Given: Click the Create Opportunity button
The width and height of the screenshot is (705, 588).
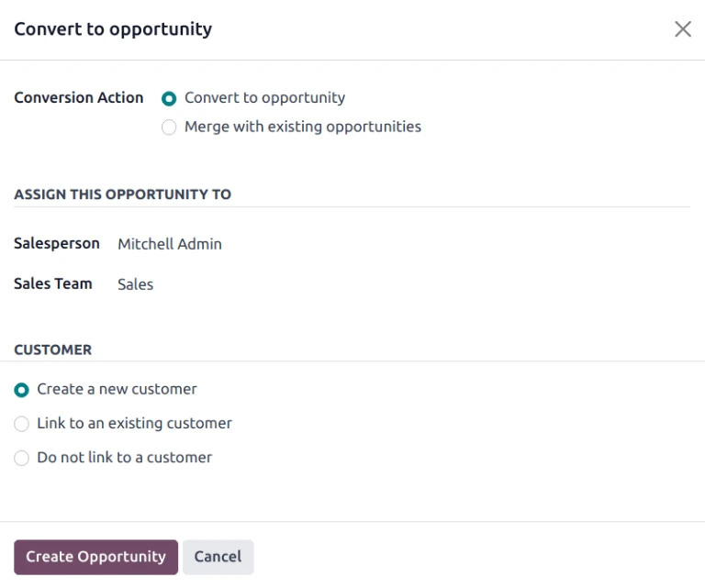Looking at the screenshot, I should pos(95,557).
